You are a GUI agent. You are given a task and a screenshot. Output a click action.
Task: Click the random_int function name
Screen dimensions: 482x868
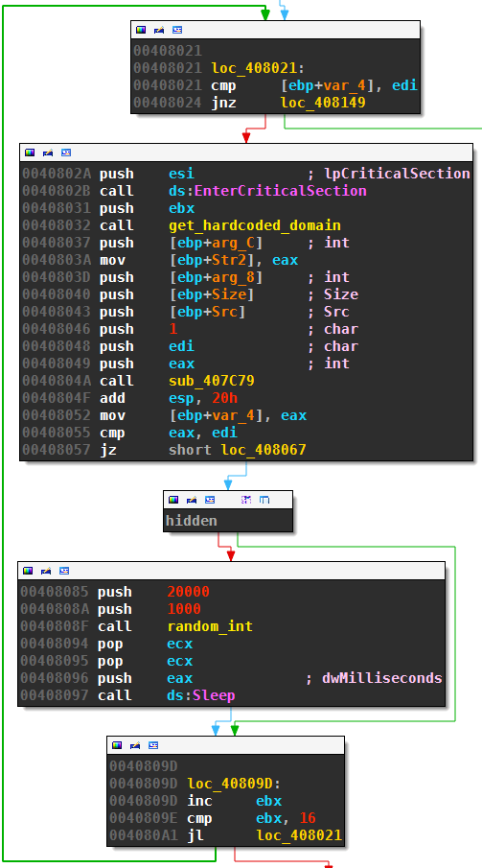[x=210, y=626]
